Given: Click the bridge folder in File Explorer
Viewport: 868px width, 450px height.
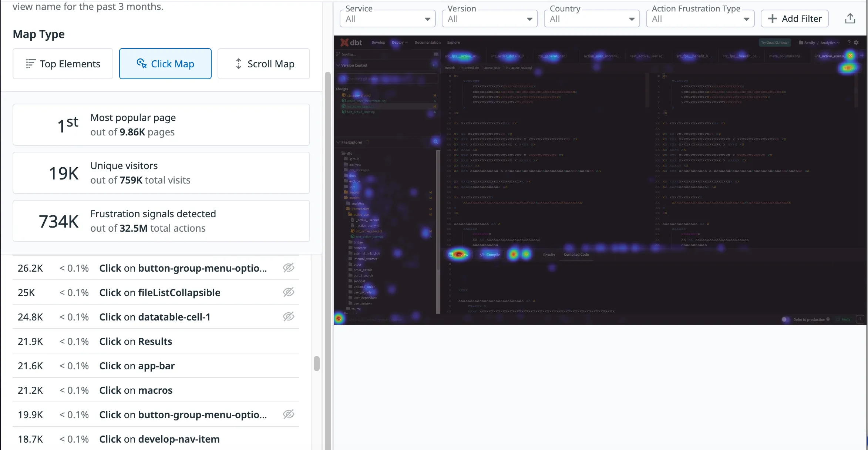Looking at the screenshot, I should tap(356, 242).
